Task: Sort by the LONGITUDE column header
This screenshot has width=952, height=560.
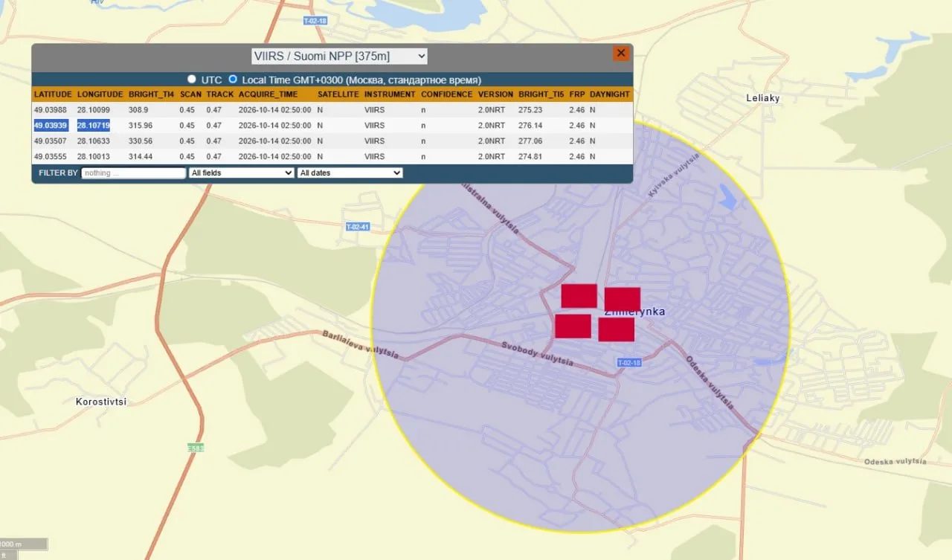Action: tap(100, 94)
